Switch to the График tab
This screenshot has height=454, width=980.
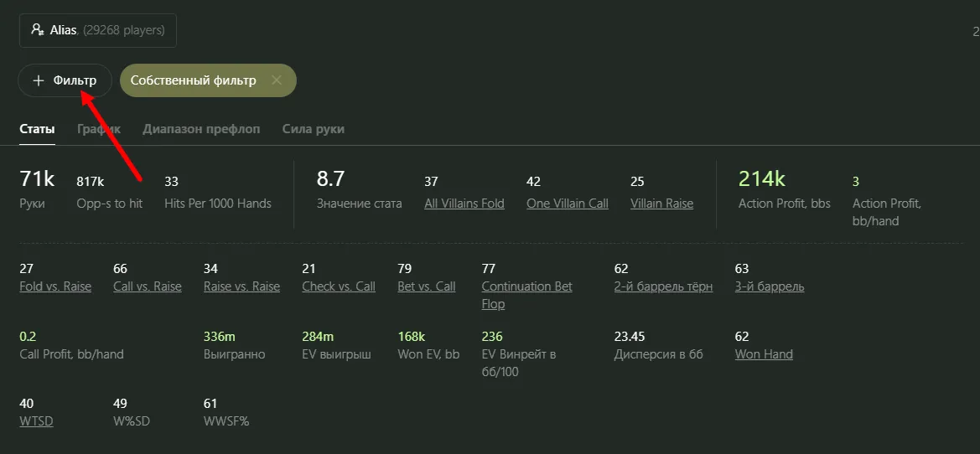(x=99, y=129)
